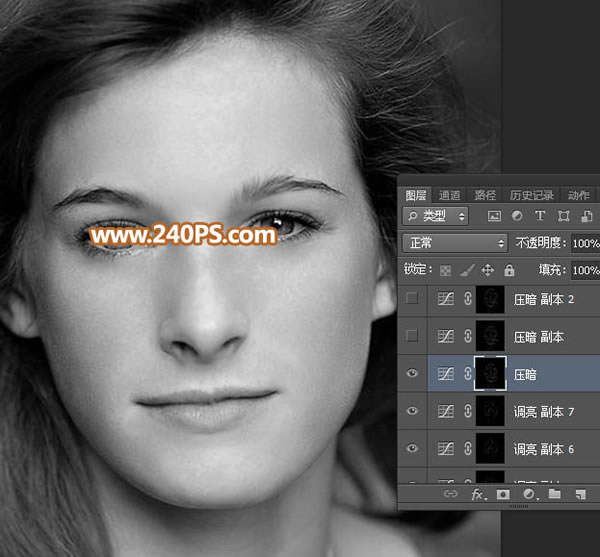Open the 正常 blend mode dropdown
The width and height of the screenshot is (600, 557).
(455, 243)
